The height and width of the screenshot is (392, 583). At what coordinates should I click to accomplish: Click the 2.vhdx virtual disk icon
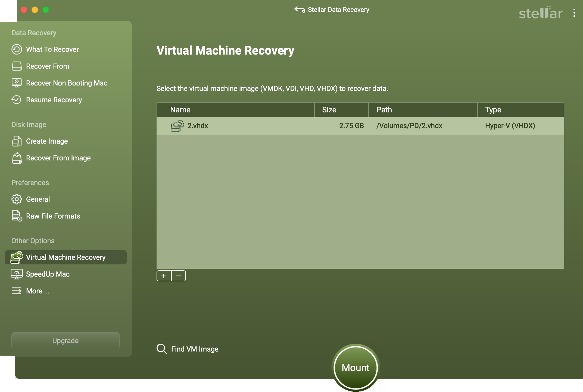coord(177,126)
